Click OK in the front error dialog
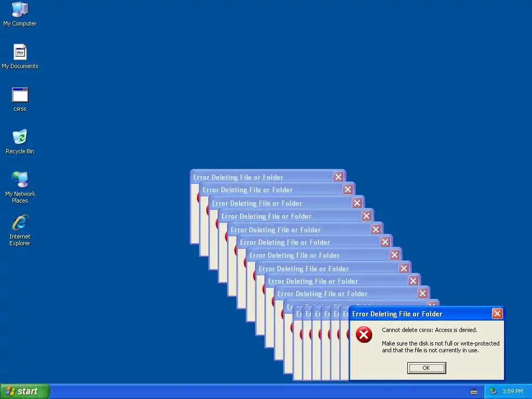The width and height of the screenshot is (532, 399). point(427,368)
